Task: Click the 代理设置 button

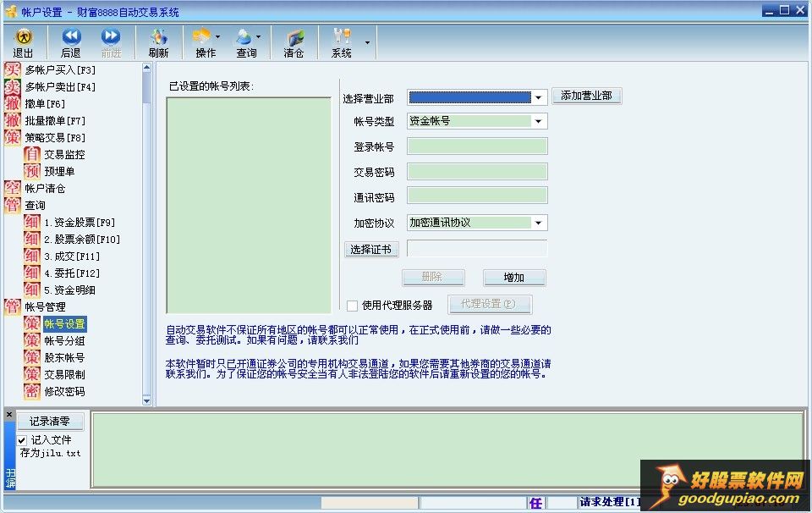Action: tap(490, 304)
